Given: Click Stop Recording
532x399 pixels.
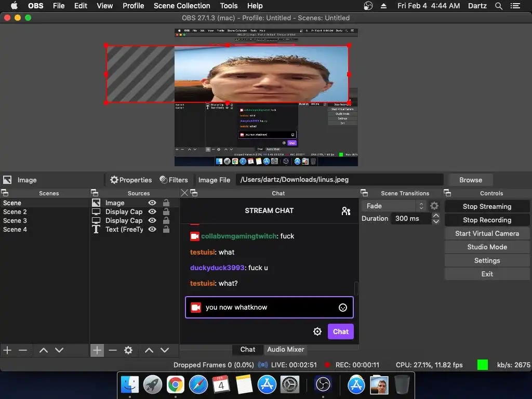Looking at the screenshot, I should click(487, 220).
